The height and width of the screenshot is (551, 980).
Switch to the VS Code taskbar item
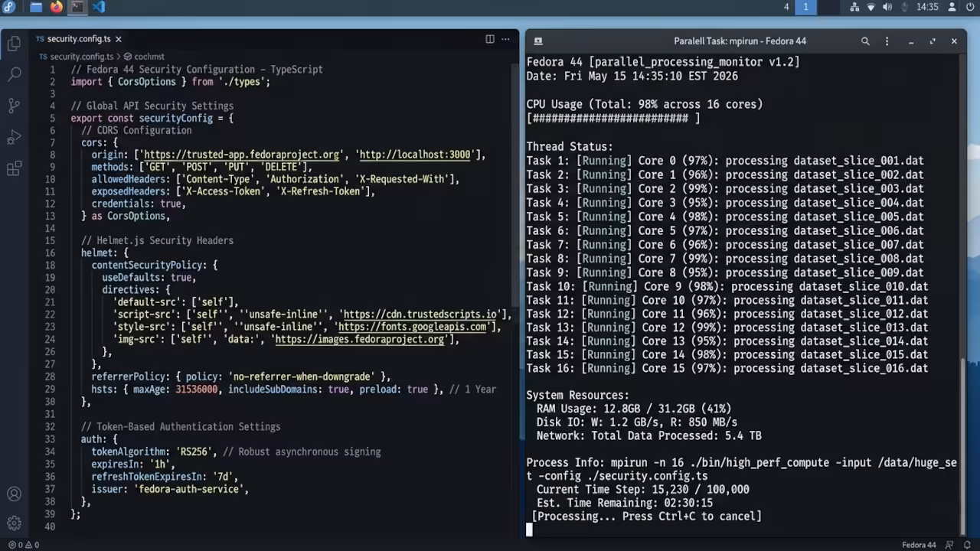pos(98,7)
